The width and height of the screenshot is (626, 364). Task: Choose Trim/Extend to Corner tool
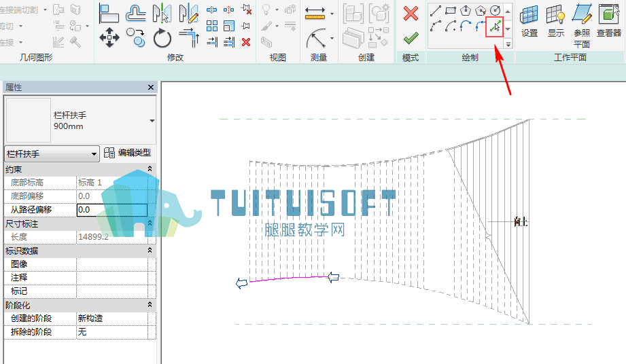coord(189,38)
